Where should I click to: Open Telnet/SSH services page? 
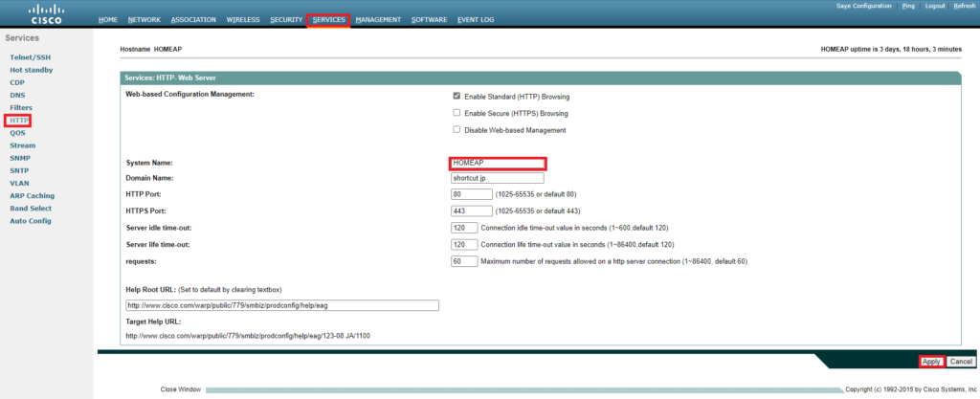pos(30,57)
